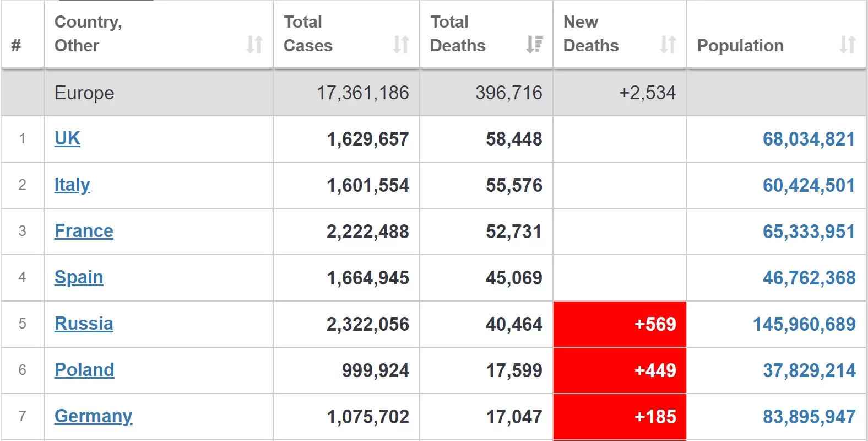Open the France country link

pyautogui.click(x=84, y=231)
